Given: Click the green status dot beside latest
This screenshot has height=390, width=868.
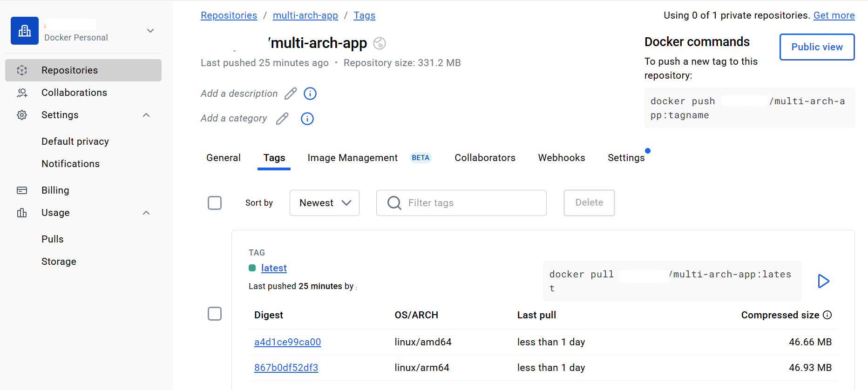Looking at the screenshot, I should [x=252, y=268].
